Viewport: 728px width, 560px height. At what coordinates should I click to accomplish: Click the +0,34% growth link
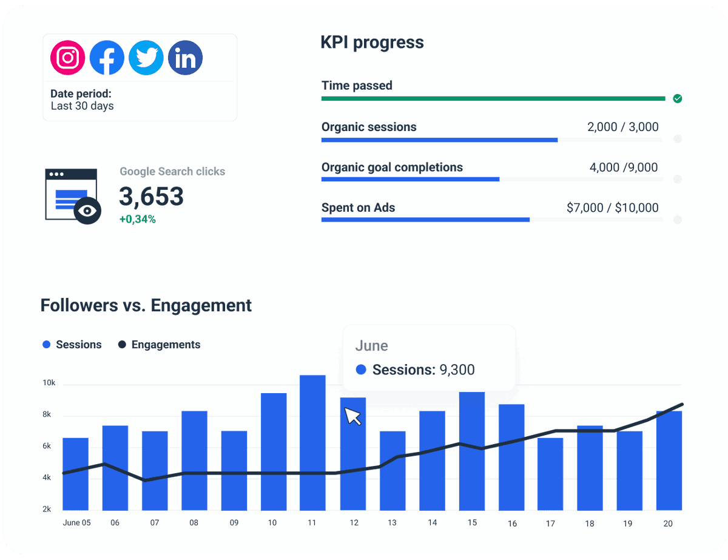click(x=138, y=218)
